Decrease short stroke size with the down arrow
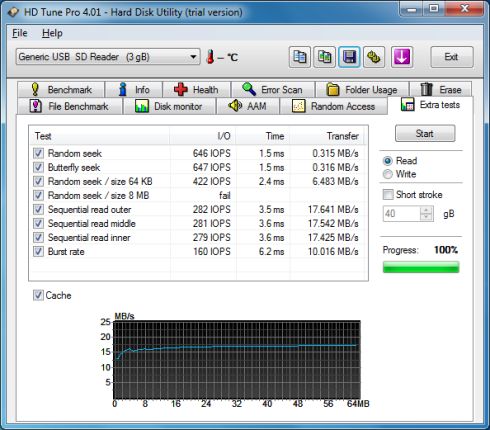This screenshot has width=490, height=430. point(426,217)
